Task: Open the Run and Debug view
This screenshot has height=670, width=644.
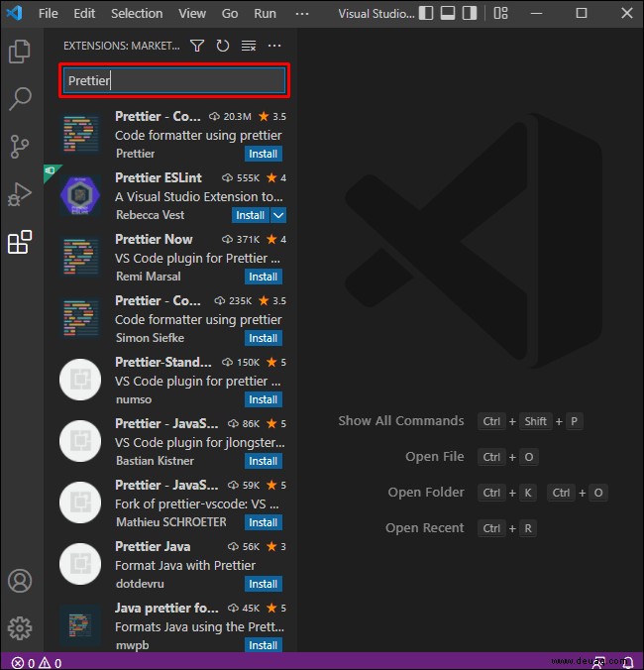Action: point(20,194)
